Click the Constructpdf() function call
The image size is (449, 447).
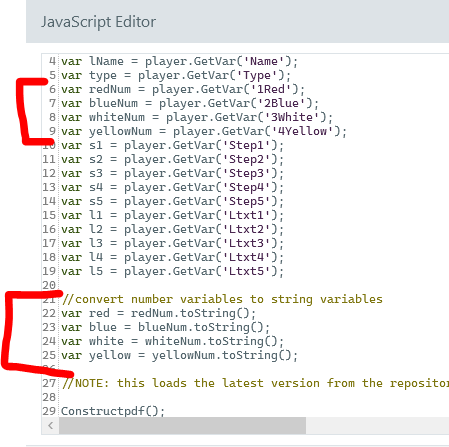click(x=113, y=411)
